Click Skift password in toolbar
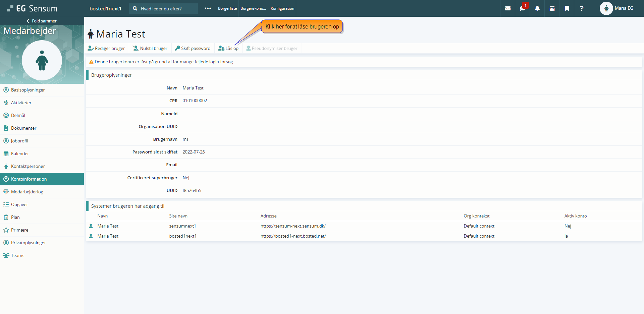 193,48
